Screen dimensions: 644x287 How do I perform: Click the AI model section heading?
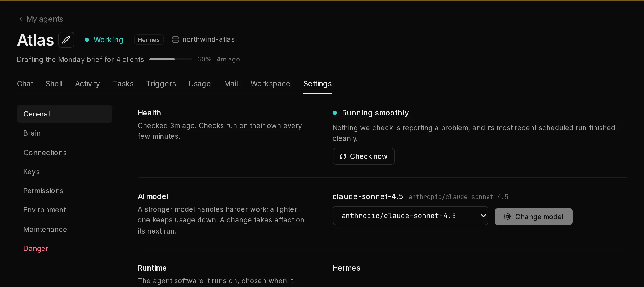153,196
